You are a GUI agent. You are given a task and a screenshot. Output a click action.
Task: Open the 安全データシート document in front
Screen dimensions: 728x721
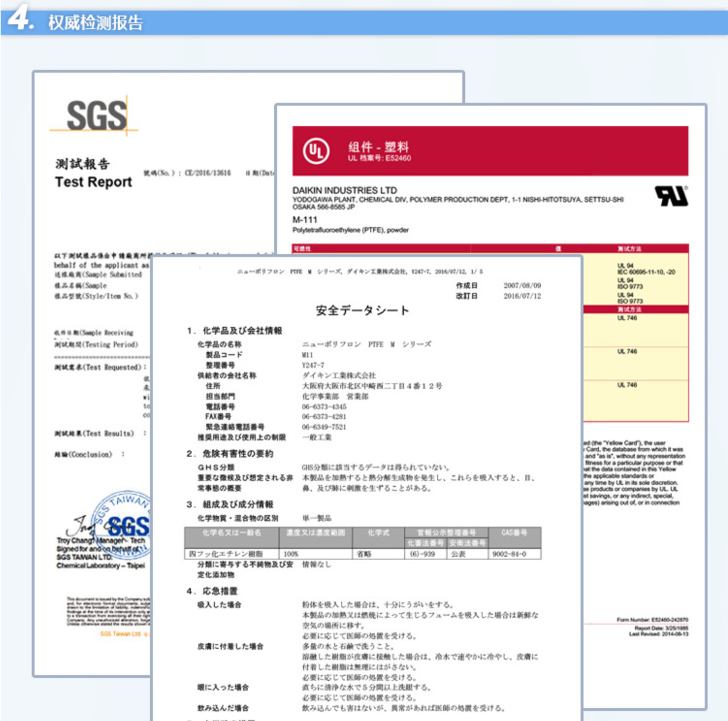tap(367, 488)
